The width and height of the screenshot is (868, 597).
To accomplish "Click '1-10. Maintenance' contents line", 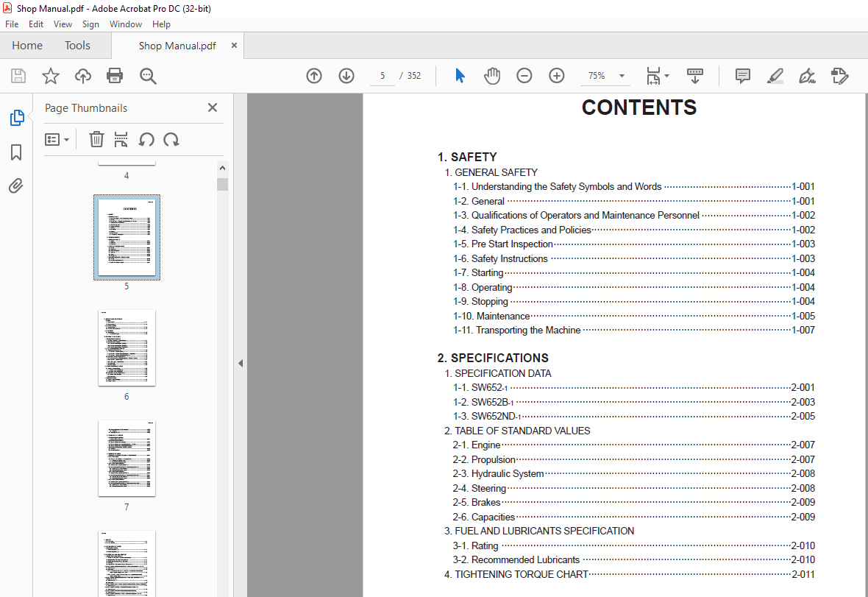I will click(634, 317).
